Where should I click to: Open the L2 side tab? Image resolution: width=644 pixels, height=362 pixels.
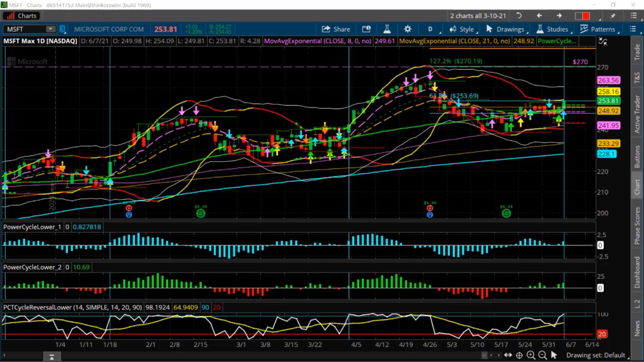[x=637, y=304]
